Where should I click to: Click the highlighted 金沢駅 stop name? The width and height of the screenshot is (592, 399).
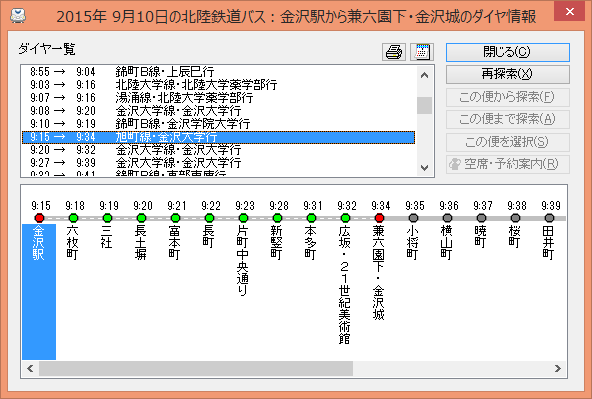coord(39,243)
